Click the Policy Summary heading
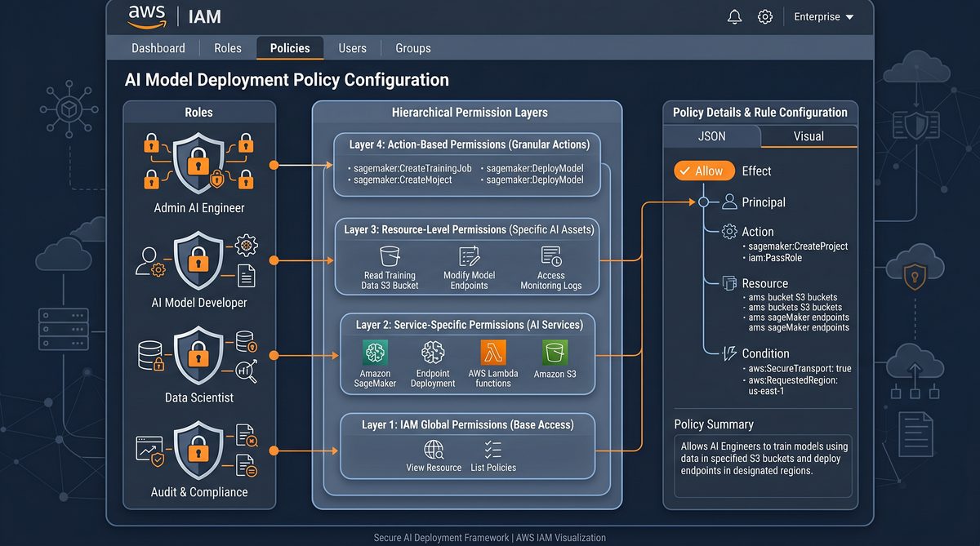Viewport: 980px width, 546px height. [x=714, y=424]
